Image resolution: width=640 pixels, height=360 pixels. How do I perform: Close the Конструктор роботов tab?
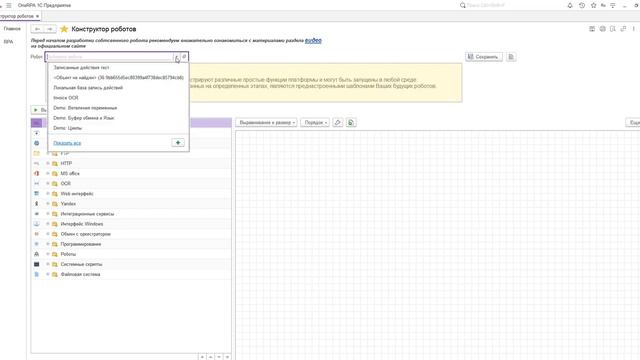(x=37, y=16)
